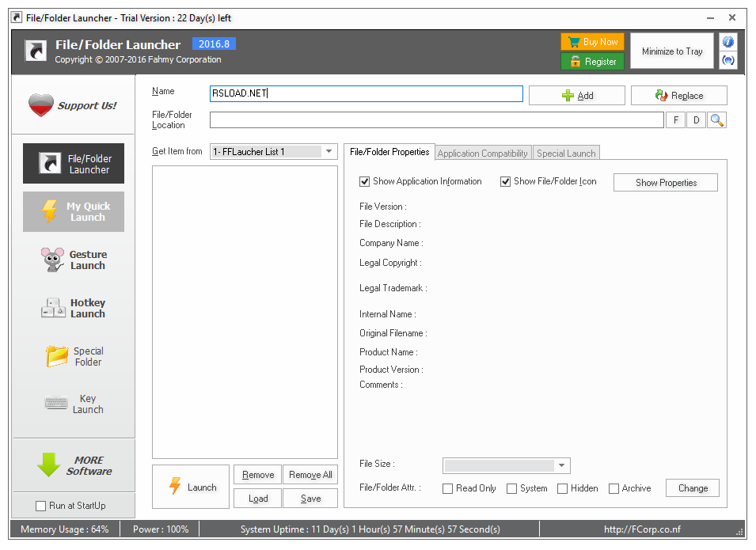Click the Support Us heart icon
This screenshot has width=756, height=550.
pos(41,105)
